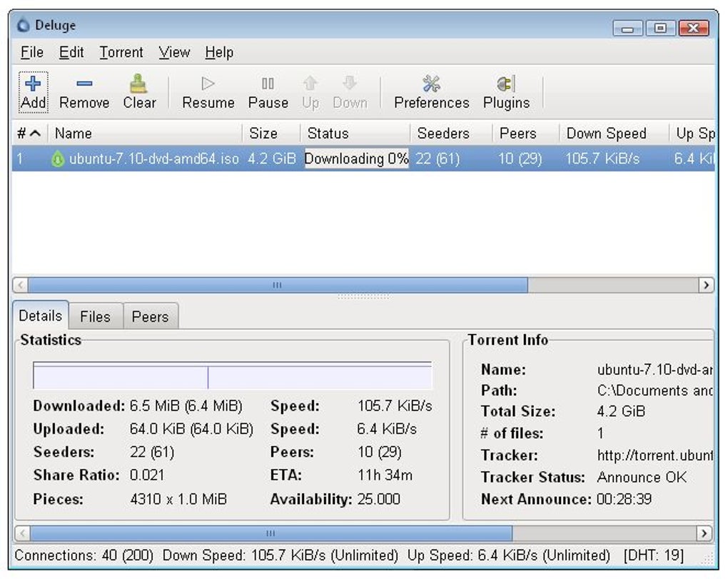This screenshot has width=728, height=579.
Task: Sort by the Peers column header
Action: click(525, 134)
